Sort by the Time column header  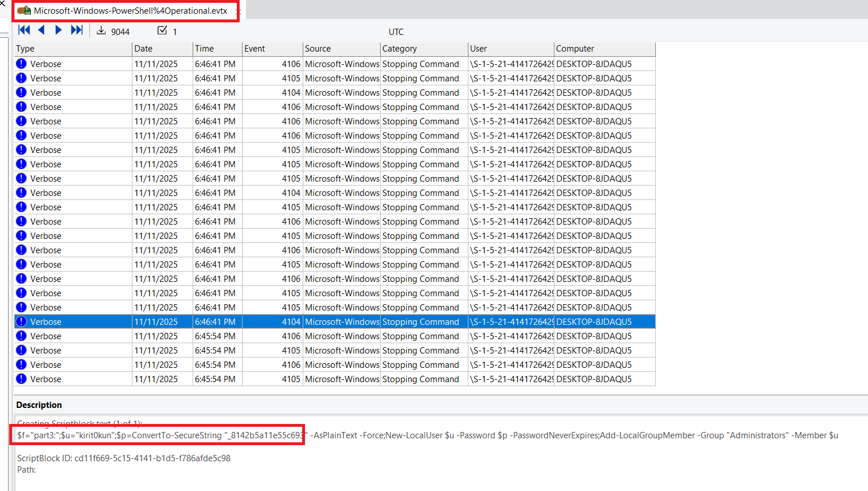(217, 49)
